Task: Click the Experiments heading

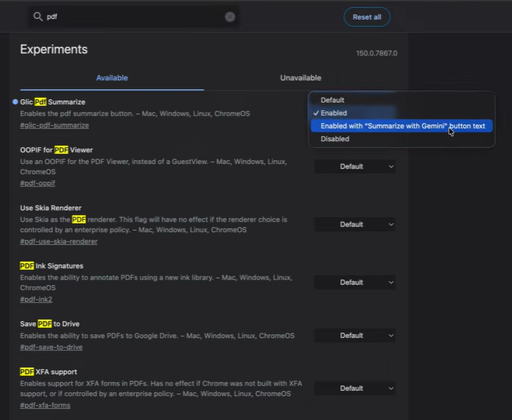Action: pyautogui.click(x=54, y=49)
